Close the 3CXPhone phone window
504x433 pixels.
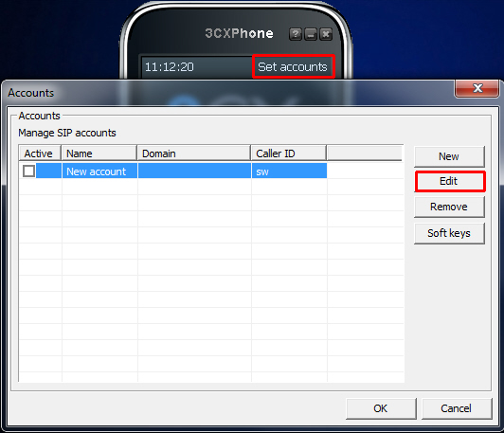point(326,34)
